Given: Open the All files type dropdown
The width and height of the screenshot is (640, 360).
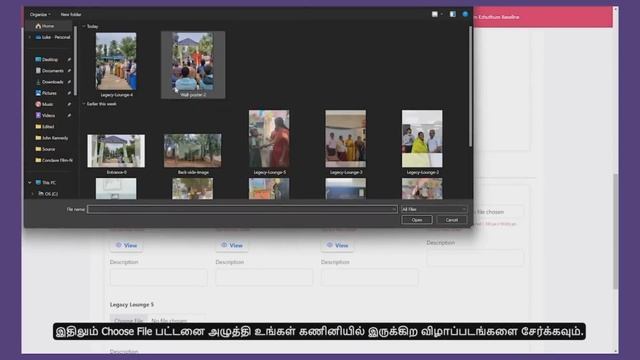Looking at the screenshot, I should pyautogui.click(x=434, y=209).
